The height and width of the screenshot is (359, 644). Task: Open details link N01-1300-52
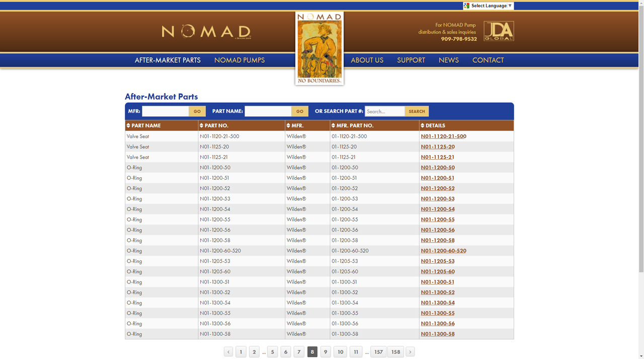438,293
